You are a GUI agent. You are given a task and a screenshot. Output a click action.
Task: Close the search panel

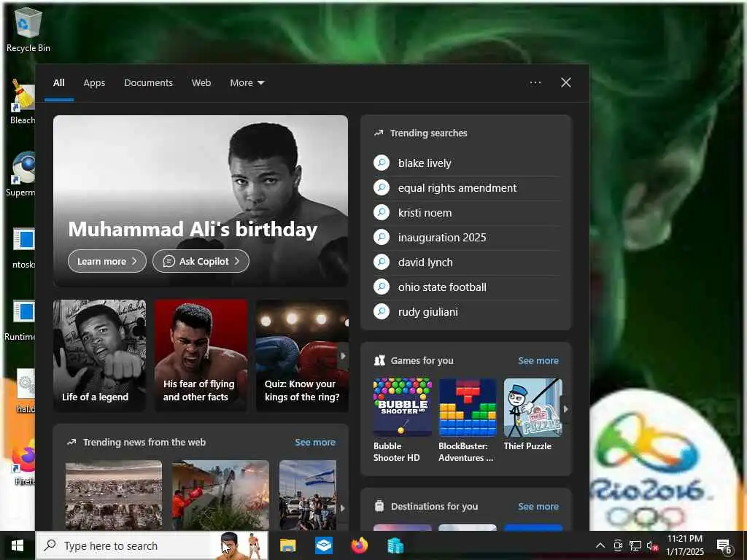tap(566, 83)
